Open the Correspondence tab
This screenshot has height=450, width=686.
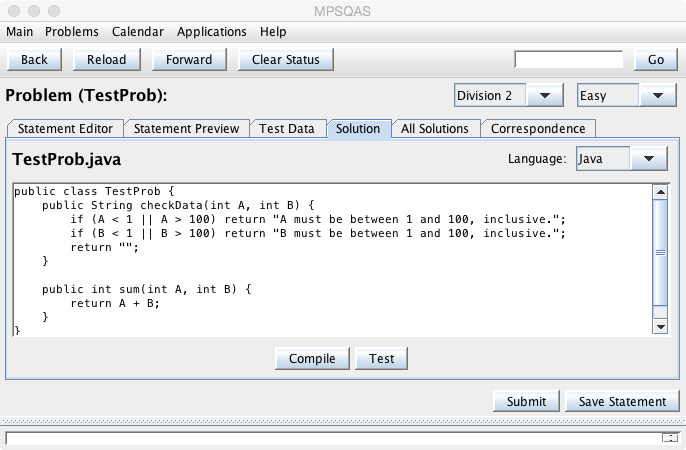pos(538,128)
